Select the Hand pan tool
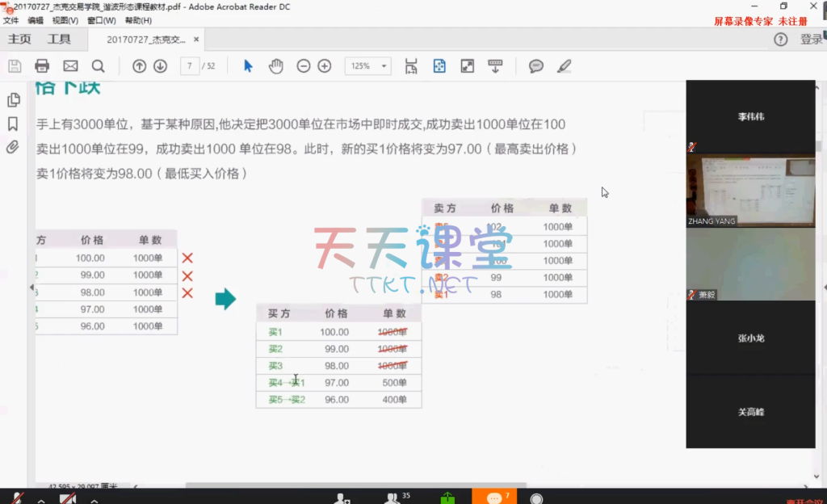Screen dimensions: 827x504 275,66
